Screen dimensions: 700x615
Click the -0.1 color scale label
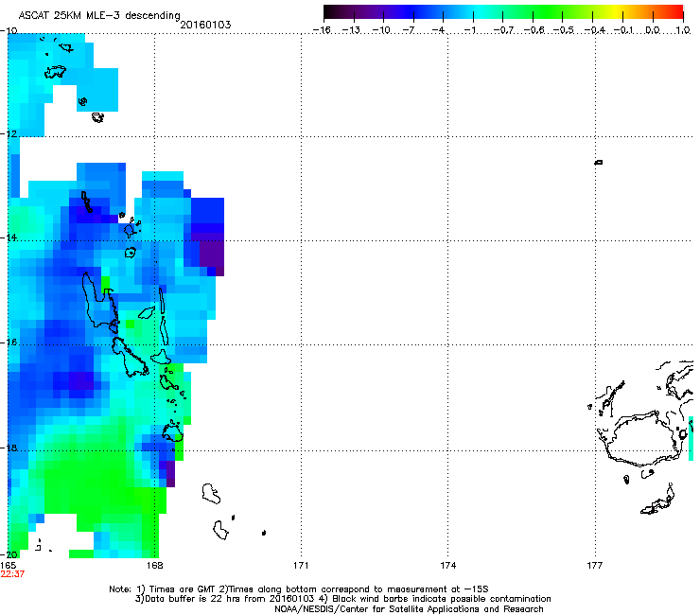tap(623, 30)
